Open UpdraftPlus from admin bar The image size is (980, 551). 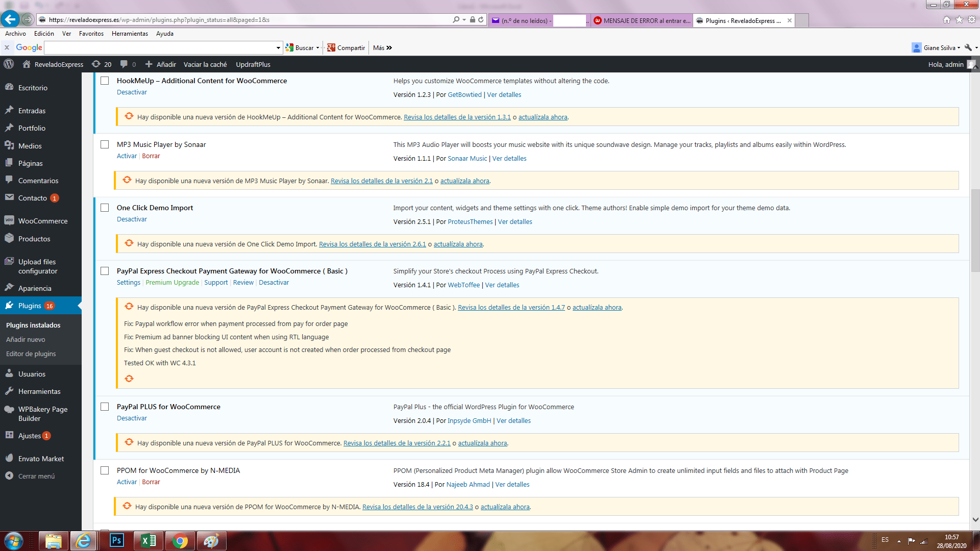coord(253,64)
